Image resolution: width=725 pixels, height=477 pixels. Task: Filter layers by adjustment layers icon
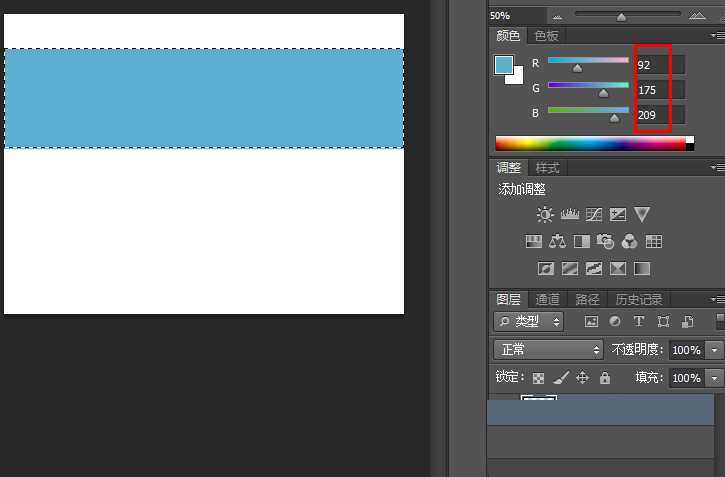click(x=615, y=321)
